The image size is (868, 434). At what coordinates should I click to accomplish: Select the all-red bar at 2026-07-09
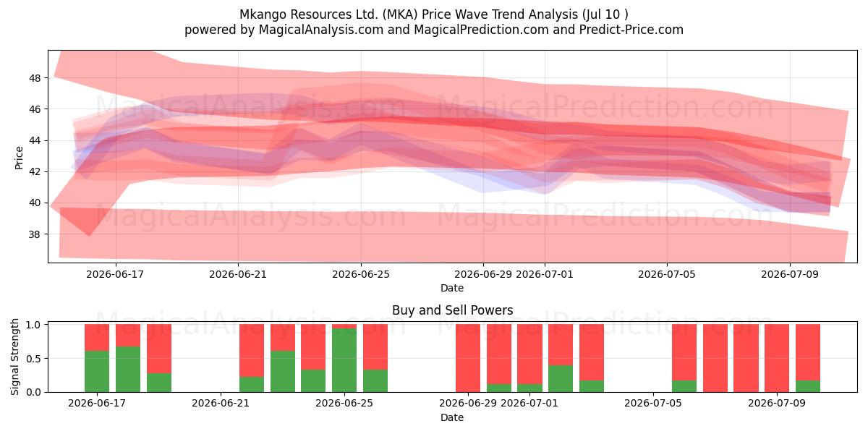(777, 358)
